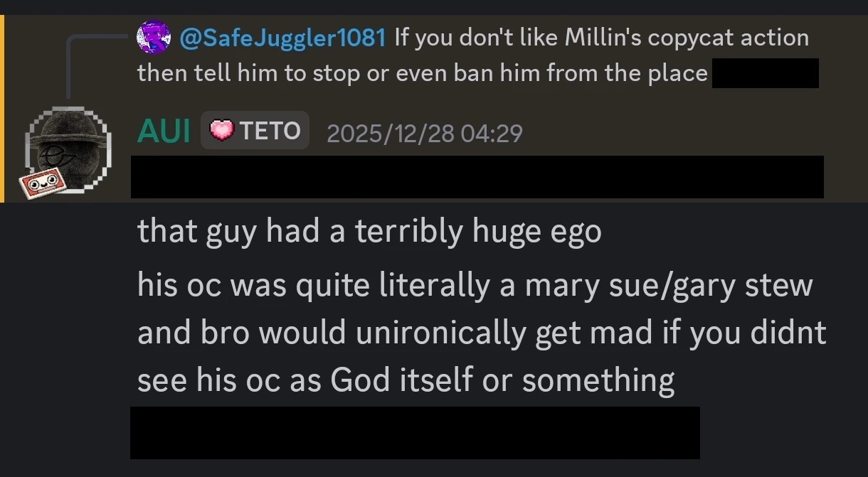Click the black redacted bar under AUI's name

477,177
